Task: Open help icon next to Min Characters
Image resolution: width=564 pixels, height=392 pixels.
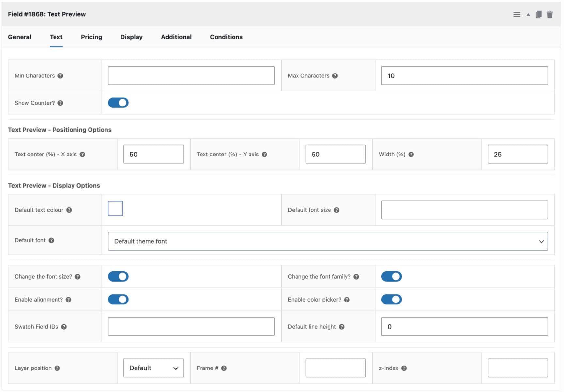Action: point(60,76)
